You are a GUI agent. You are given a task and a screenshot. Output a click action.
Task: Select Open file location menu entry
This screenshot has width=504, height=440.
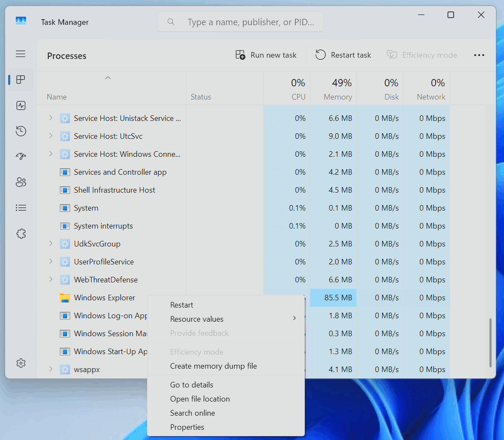tap(200, 399)
